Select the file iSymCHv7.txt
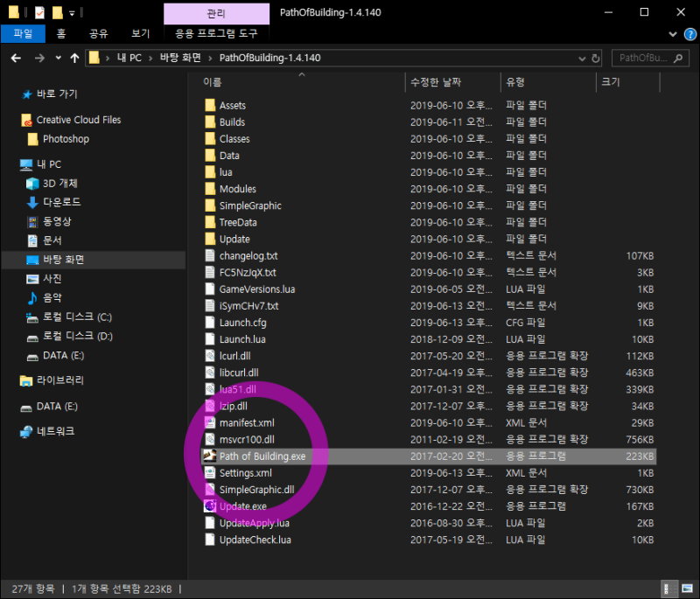 coord(248,306)
